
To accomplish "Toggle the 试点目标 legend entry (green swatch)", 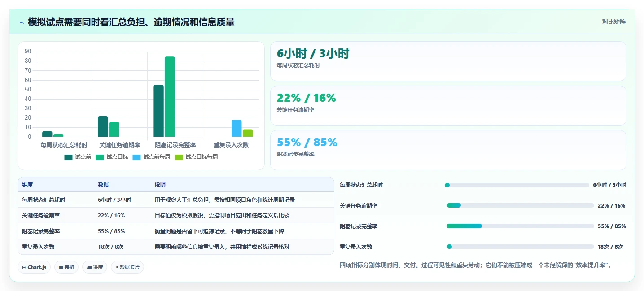I will pyautogui.click(x=112, y=157).
